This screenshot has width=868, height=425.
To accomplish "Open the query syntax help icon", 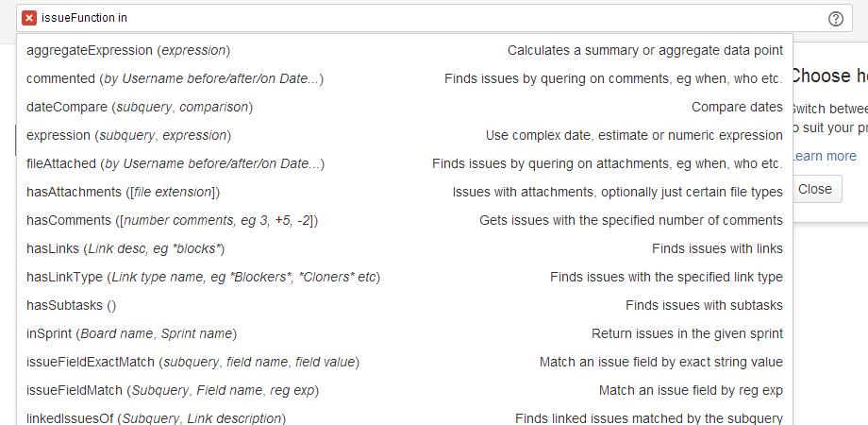I will pyautogui.click(x=835, y=19).
